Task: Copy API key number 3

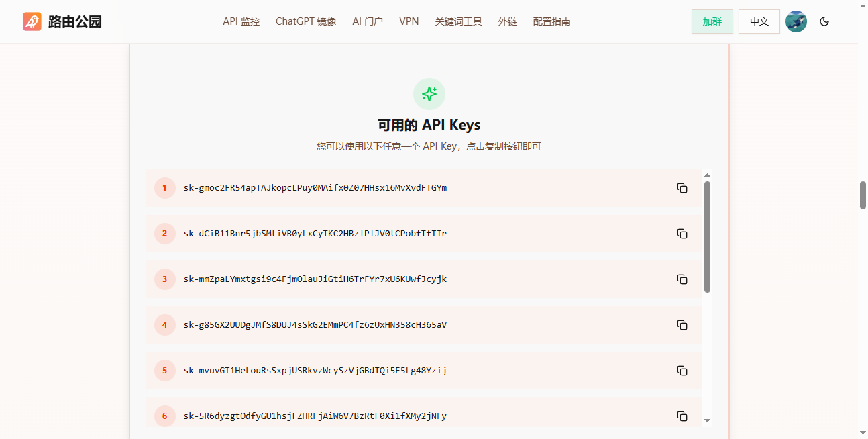Action: (x=682, y=279)
